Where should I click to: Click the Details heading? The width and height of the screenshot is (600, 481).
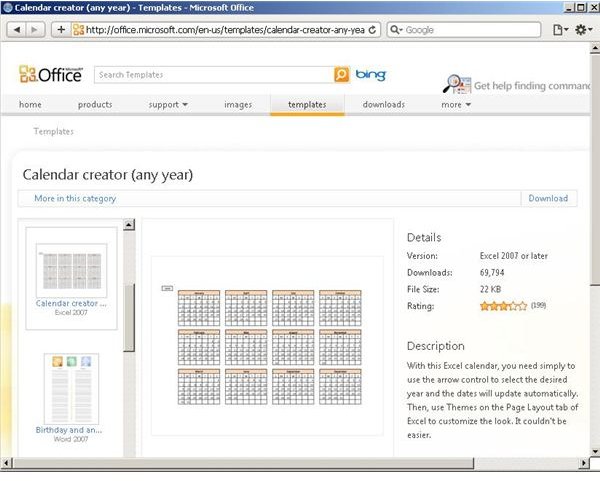coord(424,237)
